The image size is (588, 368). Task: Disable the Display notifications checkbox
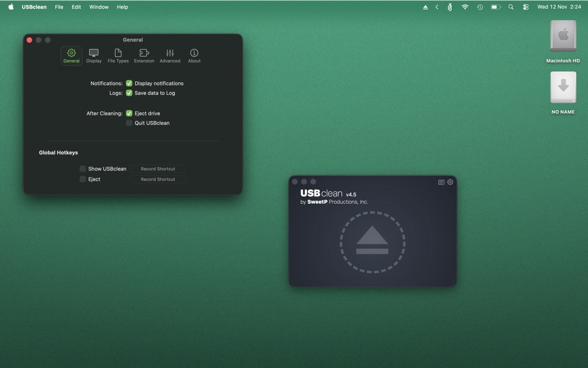[x=129, y=83]
